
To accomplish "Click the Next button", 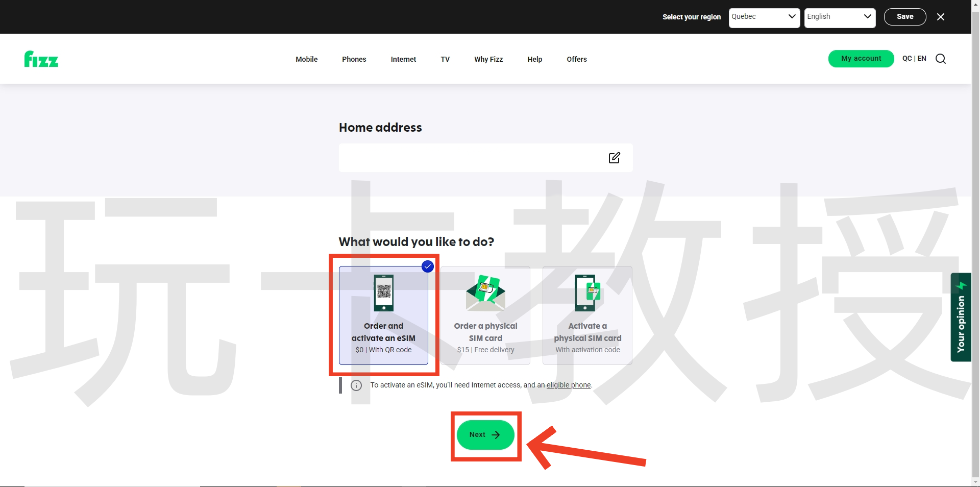I will 485,435.
